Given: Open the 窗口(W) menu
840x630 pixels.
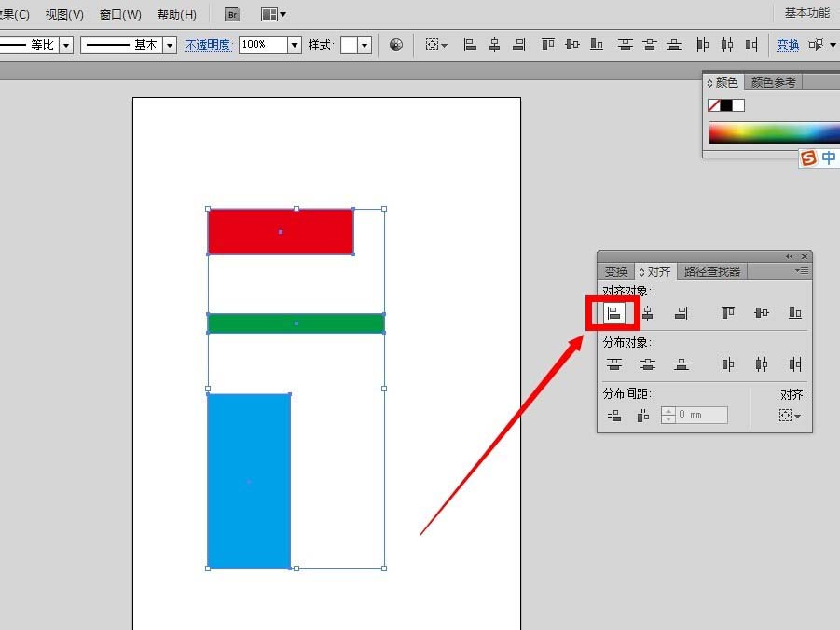Looking at the screenshot, I should click(120, 15).
